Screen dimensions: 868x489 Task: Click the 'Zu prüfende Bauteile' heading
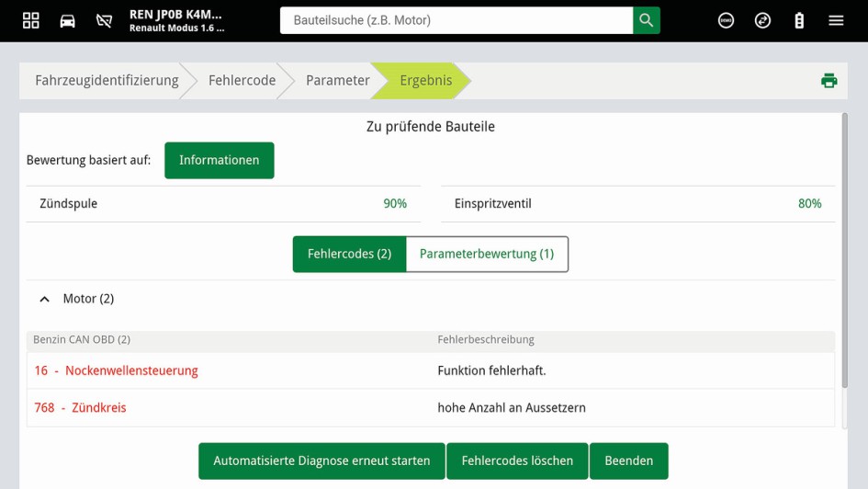click(x=430, y=127)
